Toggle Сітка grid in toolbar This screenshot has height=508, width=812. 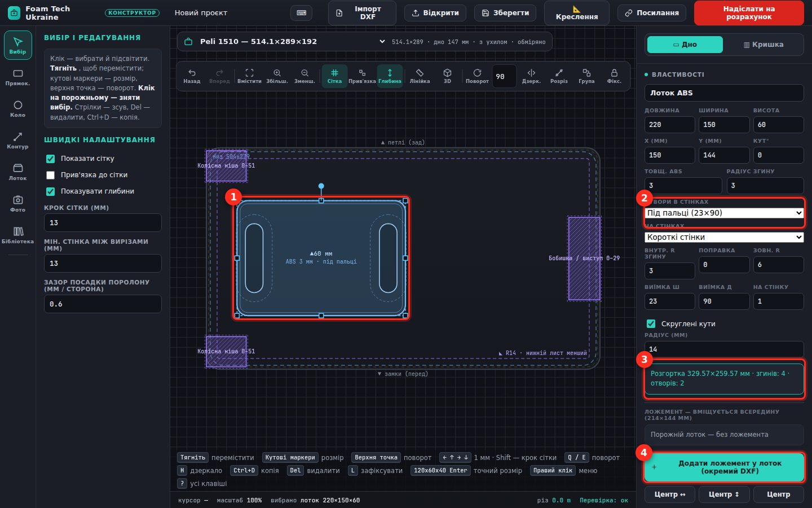(x=334, y=76)
